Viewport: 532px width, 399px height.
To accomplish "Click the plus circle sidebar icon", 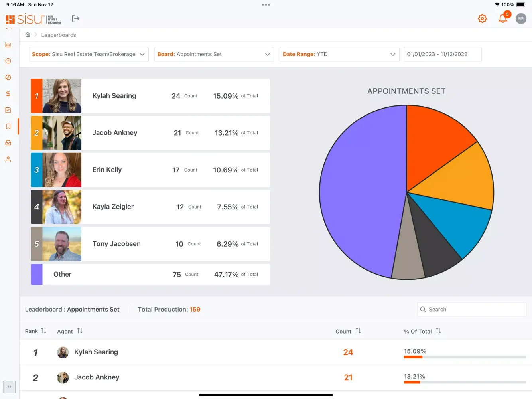I will tap(8, 61).
